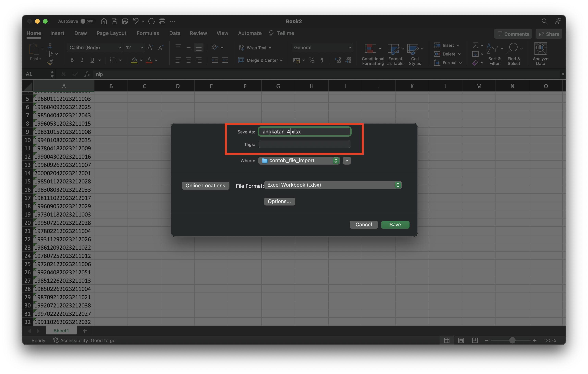Image resolution: width=588 pixels, height=374 pixels.
Task: Click the Comma Style icon
Action: click(x=322, y=60)
